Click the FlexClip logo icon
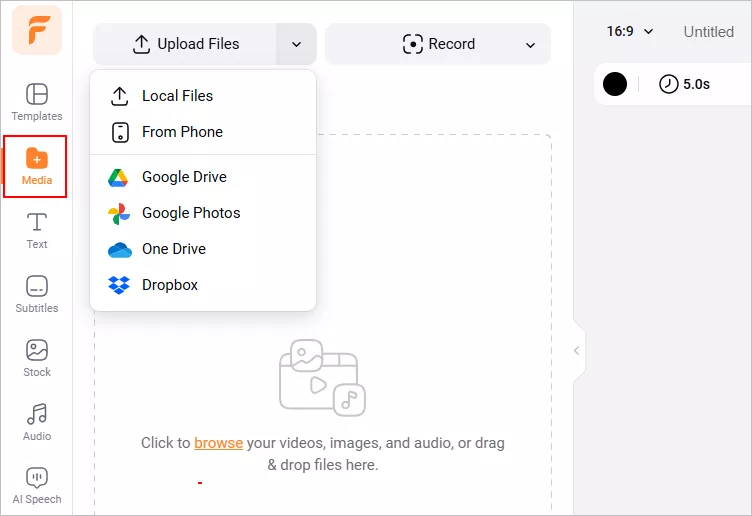This screenshot has width=752, height=516. coord(37,30)
